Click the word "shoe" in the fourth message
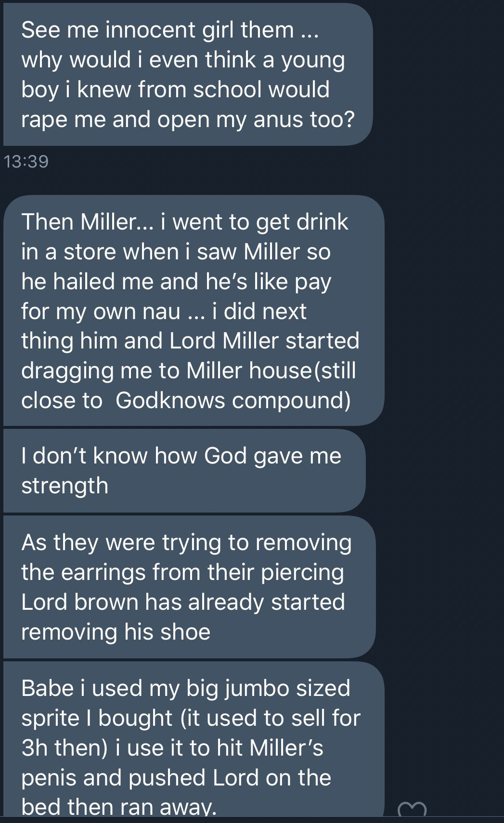Viewport: 504px width, 823px height. click(185, 632)
